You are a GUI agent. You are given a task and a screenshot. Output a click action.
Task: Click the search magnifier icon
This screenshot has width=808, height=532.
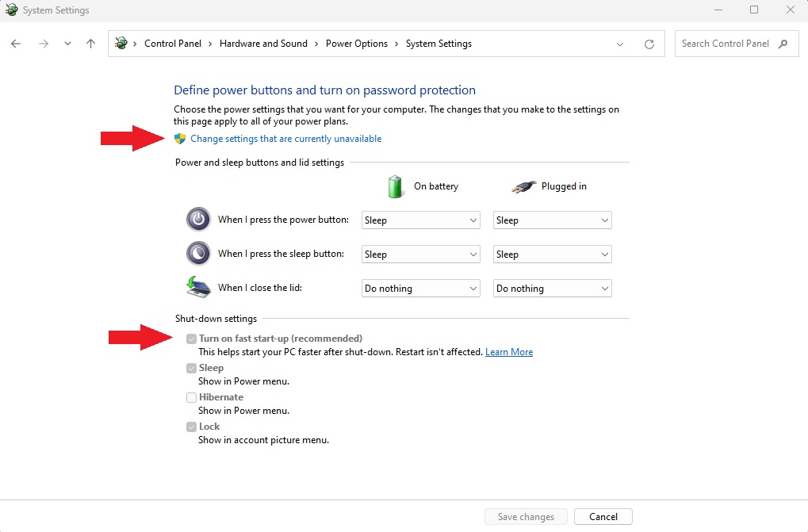(x=783, y=44)
